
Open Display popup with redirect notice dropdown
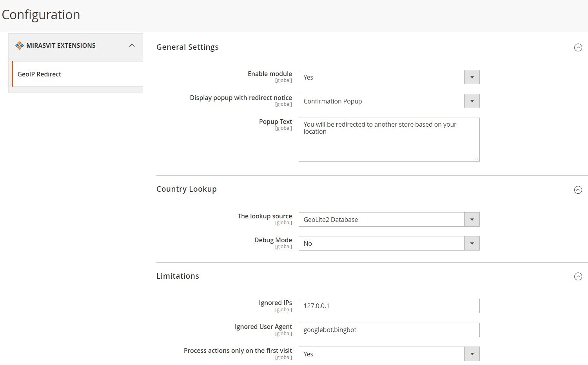point(389,101)
